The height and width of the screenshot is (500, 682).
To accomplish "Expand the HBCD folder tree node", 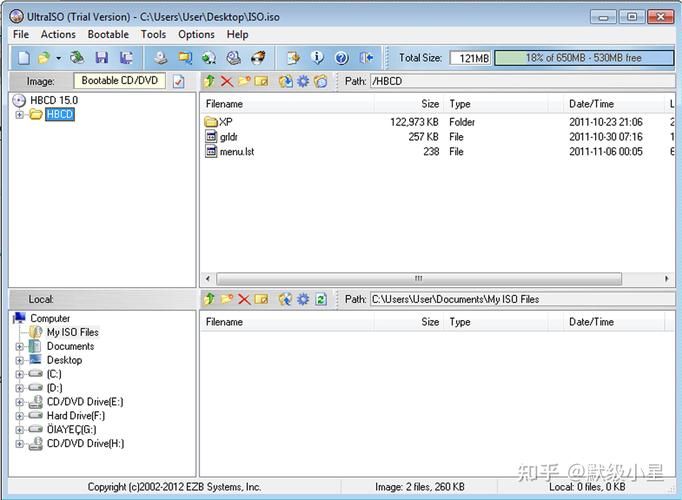I will click(20, 115).
